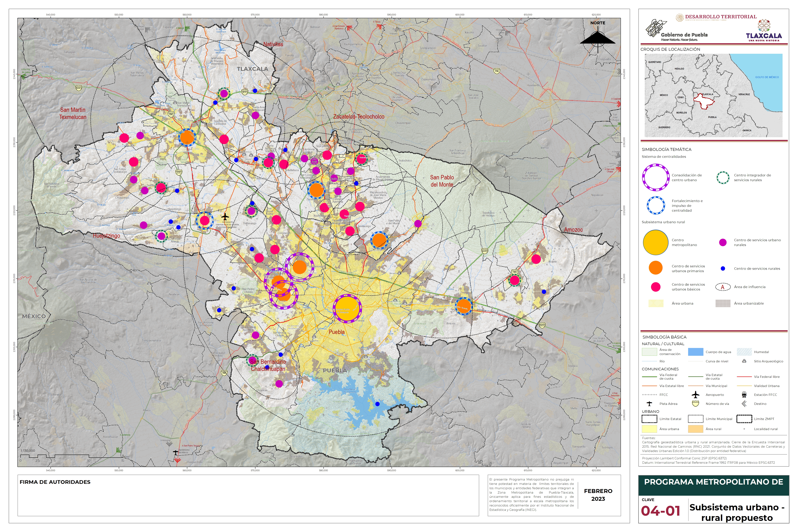Click the Centro de servicios urbanos básicos pink circle in the legend
This screenshot has width=798, height=532.
(x=656, y=287)
